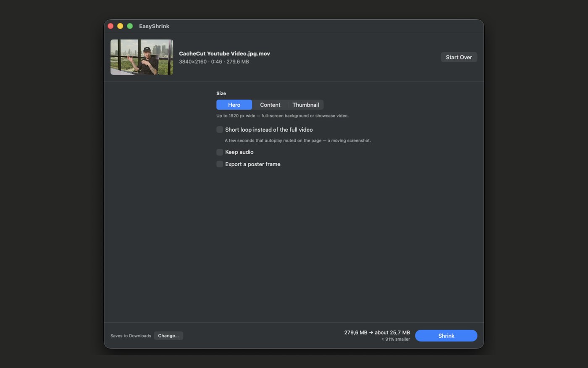Click the 'Saves to Downloads' label

[x=131, y=336]
